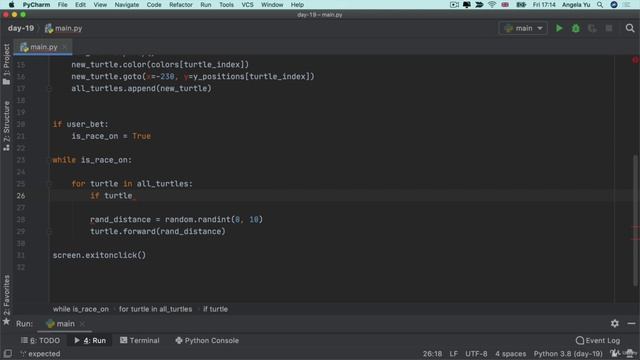Click the 'if turtle' editor breadcrumb

tap(216, 309)
